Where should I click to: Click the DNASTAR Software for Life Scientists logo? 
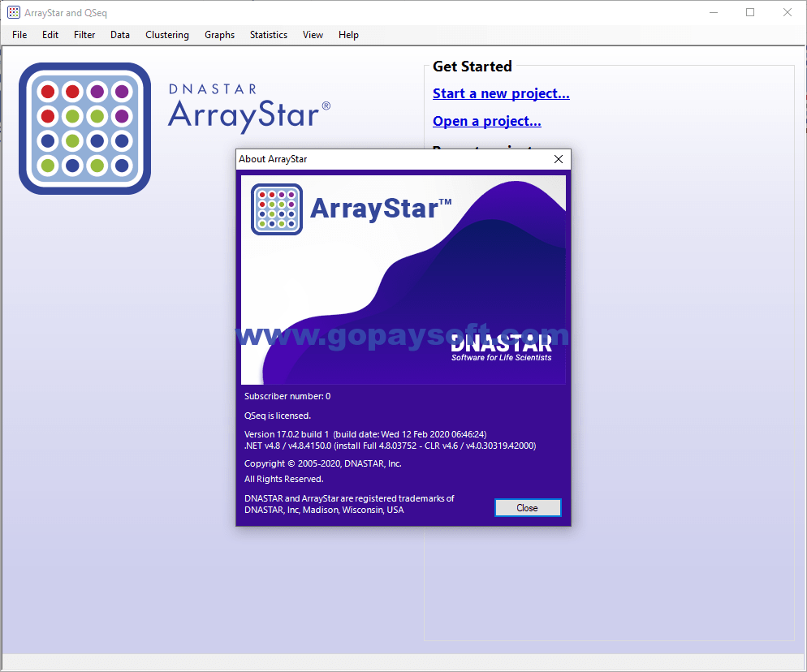(x=501, y=347)
